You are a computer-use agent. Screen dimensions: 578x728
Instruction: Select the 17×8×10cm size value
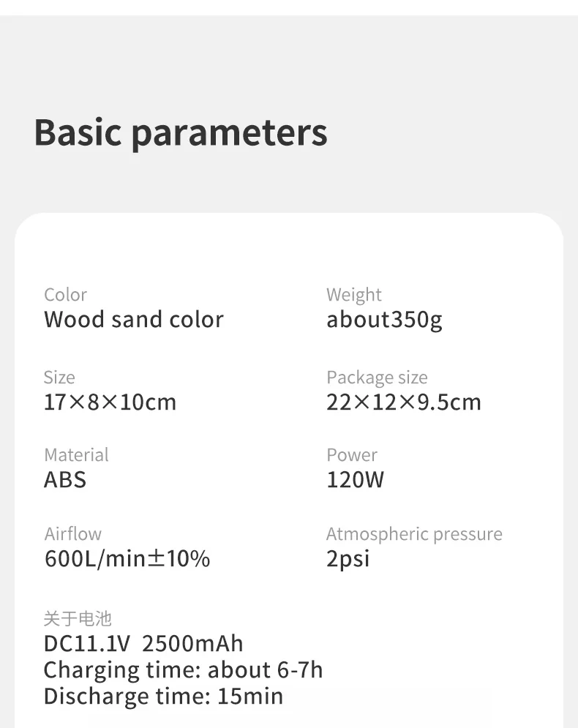tap(110, 402)
